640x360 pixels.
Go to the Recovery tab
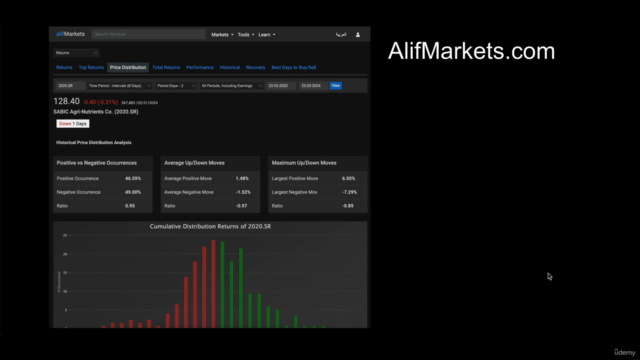click(256, 67)
